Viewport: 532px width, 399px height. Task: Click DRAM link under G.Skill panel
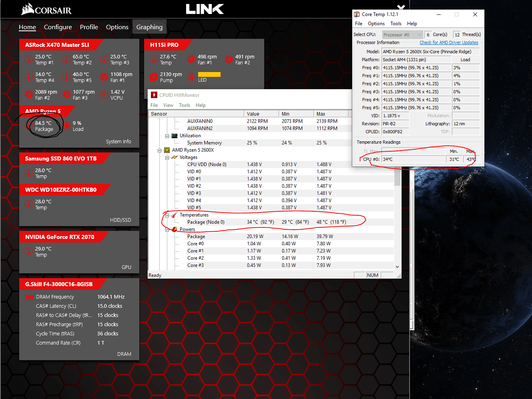click(x=124, y=354)
